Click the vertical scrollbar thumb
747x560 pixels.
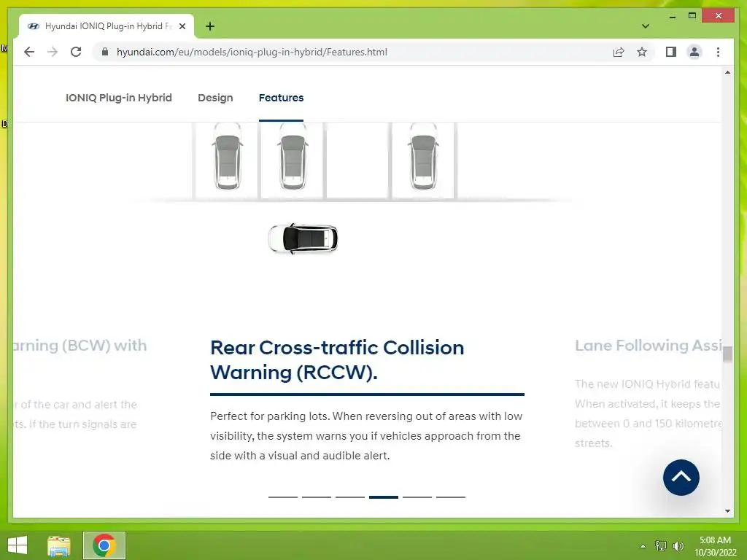coord(727,354)
